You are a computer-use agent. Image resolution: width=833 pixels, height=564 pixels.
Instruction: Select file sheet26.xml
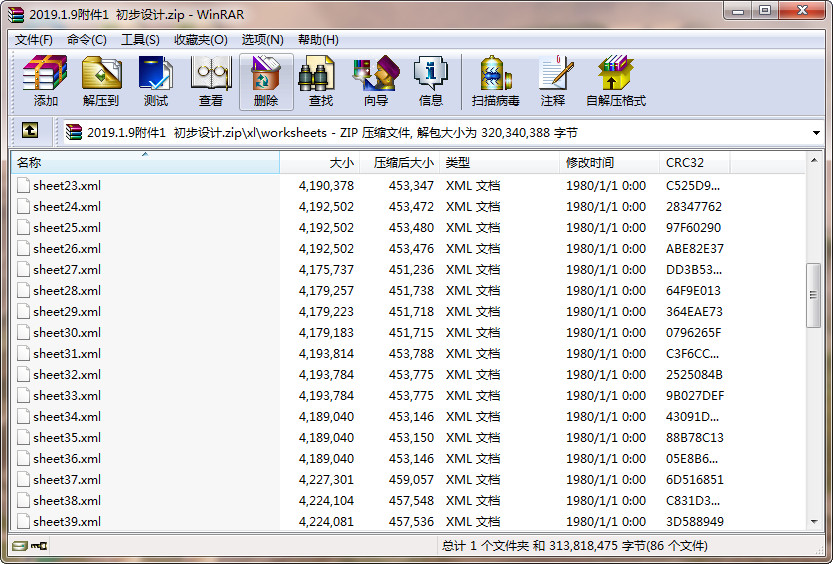tap(67, 249)
